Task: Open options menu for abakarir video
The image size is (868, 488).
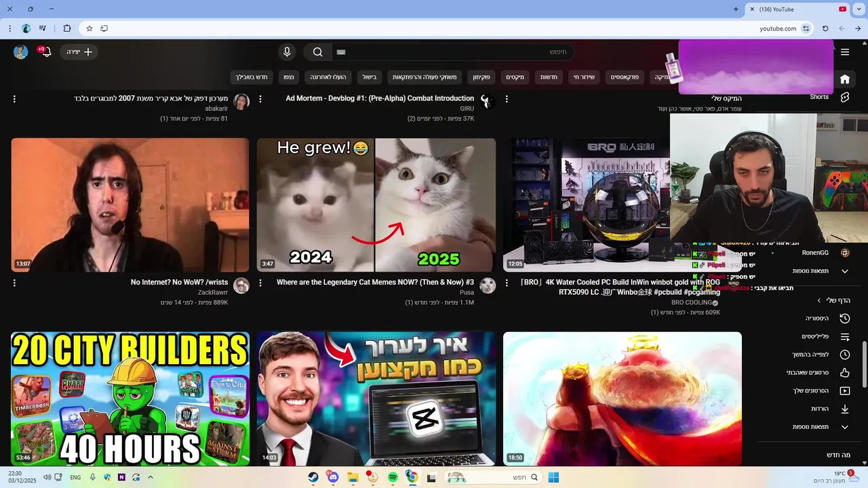Action: point(14,99)
